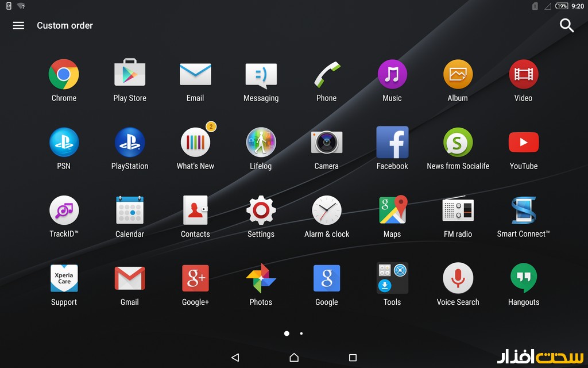Open the Hangouts app
The image size is (588, 368).
point(524,278)
